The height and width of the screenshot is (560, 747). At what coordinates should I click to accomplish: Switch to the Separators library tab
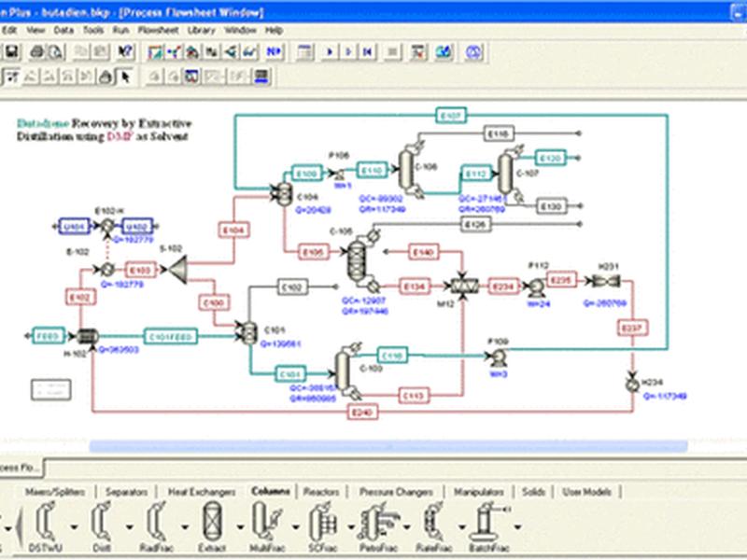[x=126, y=492]
